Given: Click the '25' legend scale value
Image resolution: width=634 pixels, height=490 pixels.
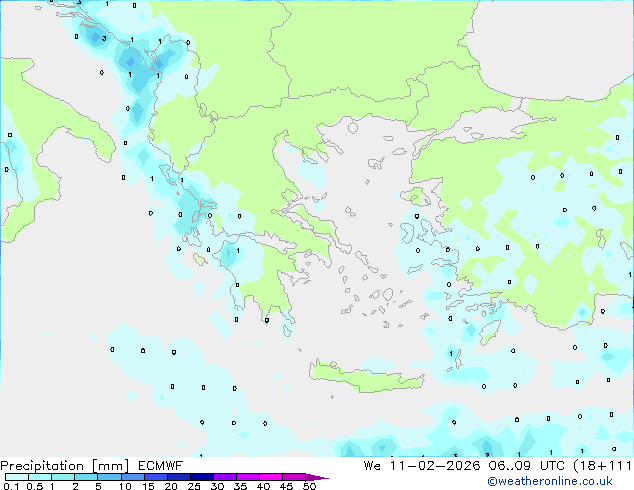Looking at the screenshot, I should [194, 486].
